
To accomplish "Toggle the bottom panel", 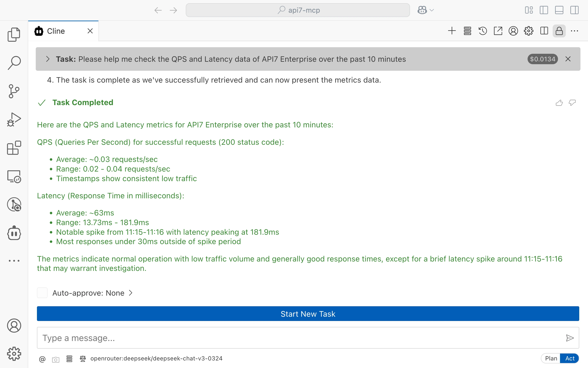I will click(x=559, y=10).
